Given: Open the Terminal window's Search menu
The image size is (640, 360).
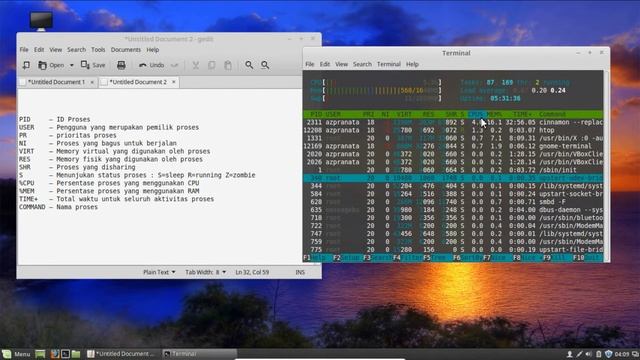Looking at the screenshot, I should 362,64.
